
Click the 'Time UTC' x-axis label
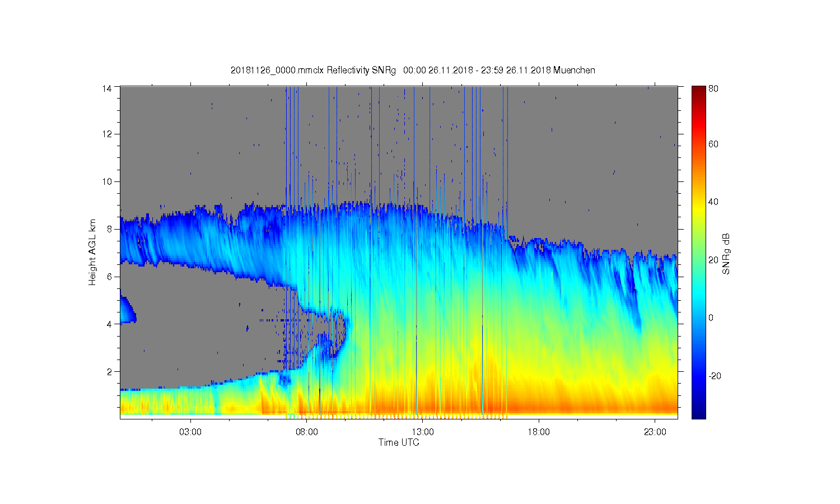[399, 442]
